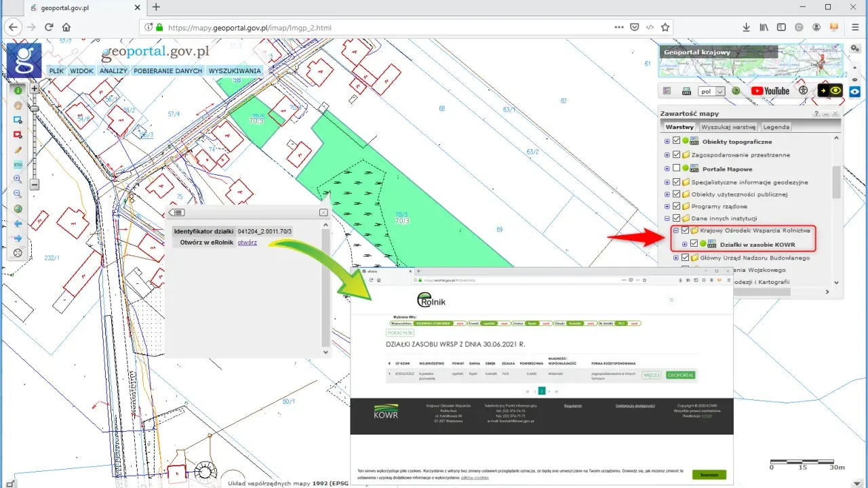Click the Geoportal krajowy overview map
The height and width of the screenshot is (488, 868).
coord(751,61)
